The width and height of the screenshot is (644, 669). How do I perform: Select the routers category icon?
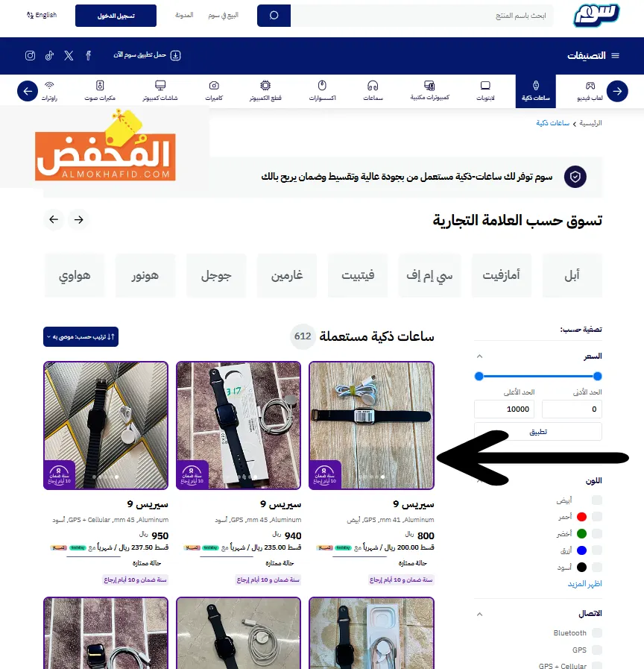(x=49, y=85)
